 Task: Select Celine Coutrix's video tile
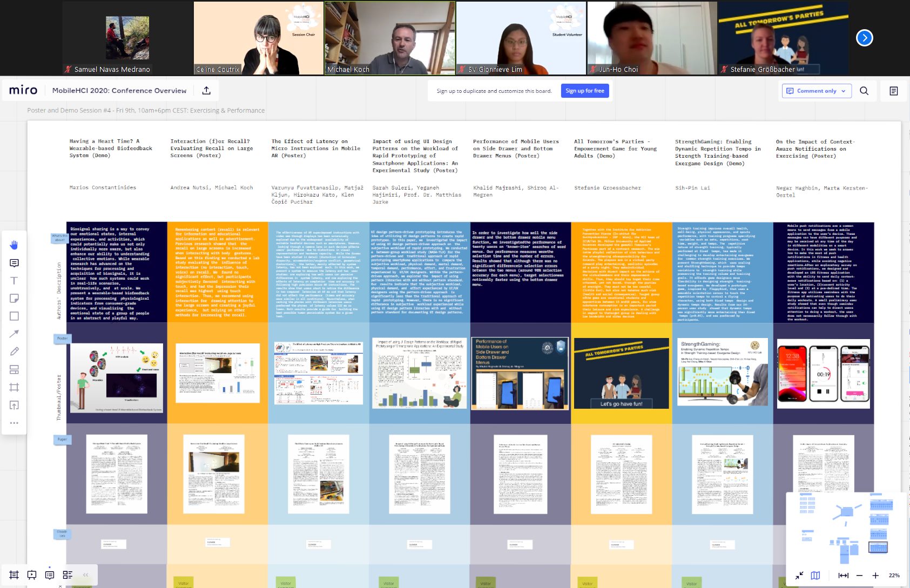[x=258, y=38]
